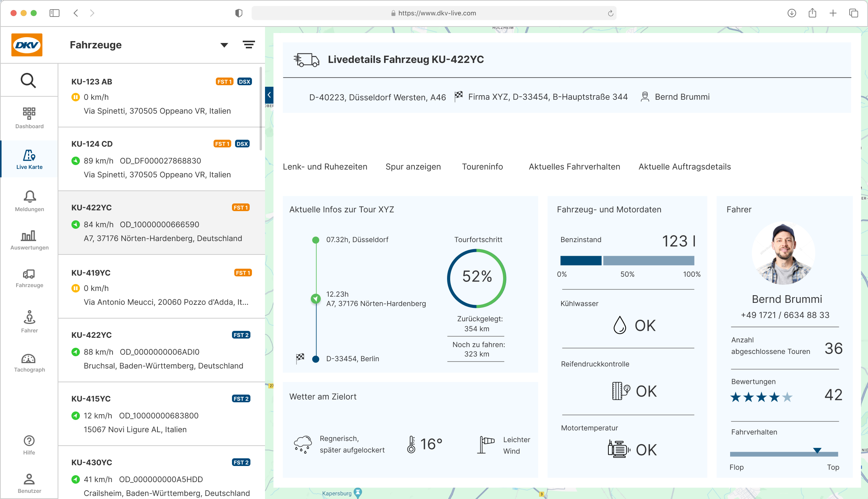Open Benutzer user profile

[29, 484]
